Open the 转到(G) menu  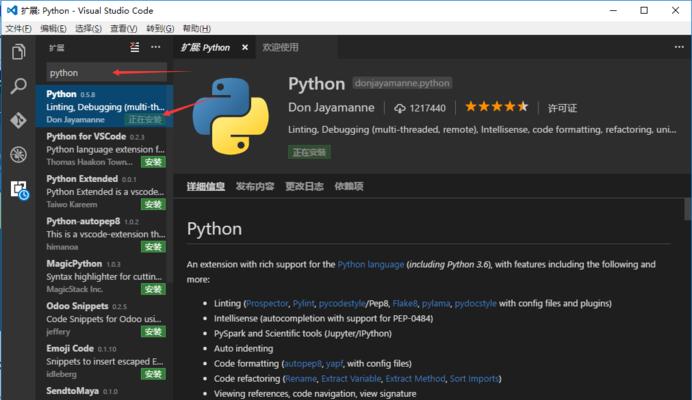[x=160, y=29]
